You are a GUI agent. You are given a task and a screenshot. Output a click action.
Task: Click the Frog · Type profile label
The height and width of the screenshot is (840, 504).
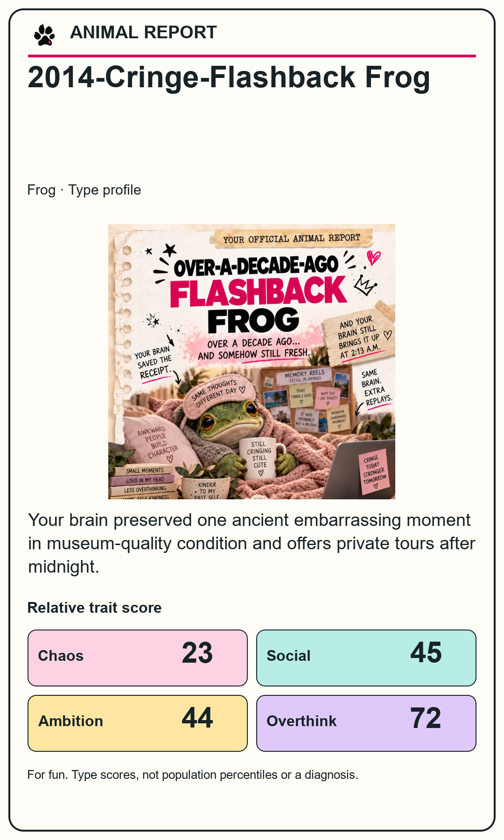click(x=84, y=190)
